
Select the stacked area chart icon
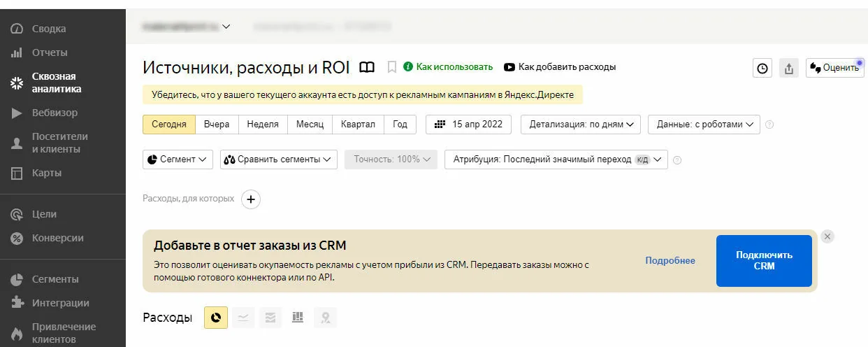[x=270, y=318]
